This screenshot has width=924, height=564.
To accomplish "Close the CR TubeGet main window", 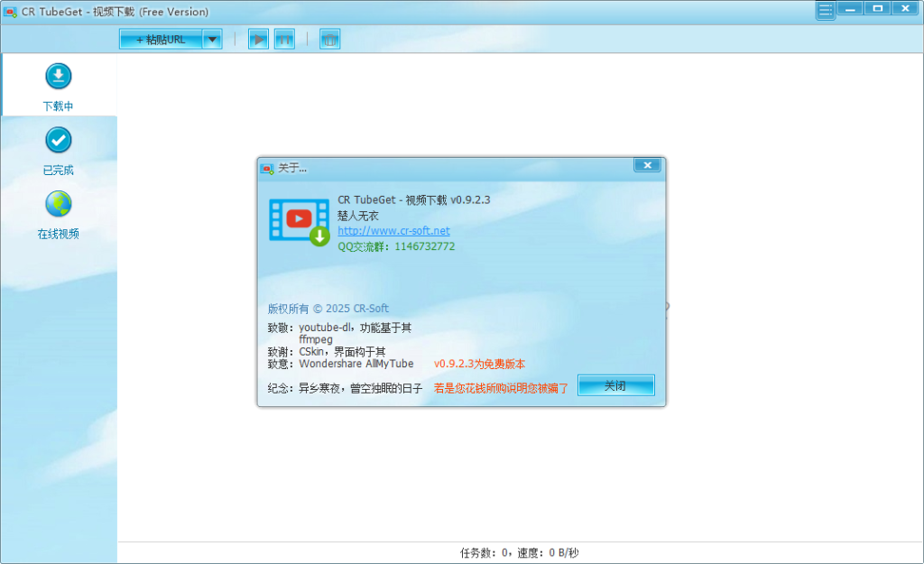I will [906, 8].
